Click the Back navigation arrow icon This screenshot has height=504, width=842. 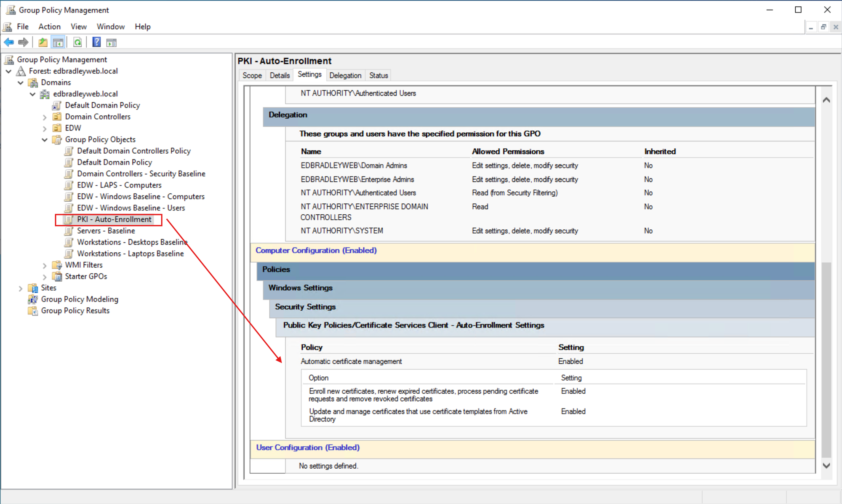pyautogui.click(x=8, y=42)
